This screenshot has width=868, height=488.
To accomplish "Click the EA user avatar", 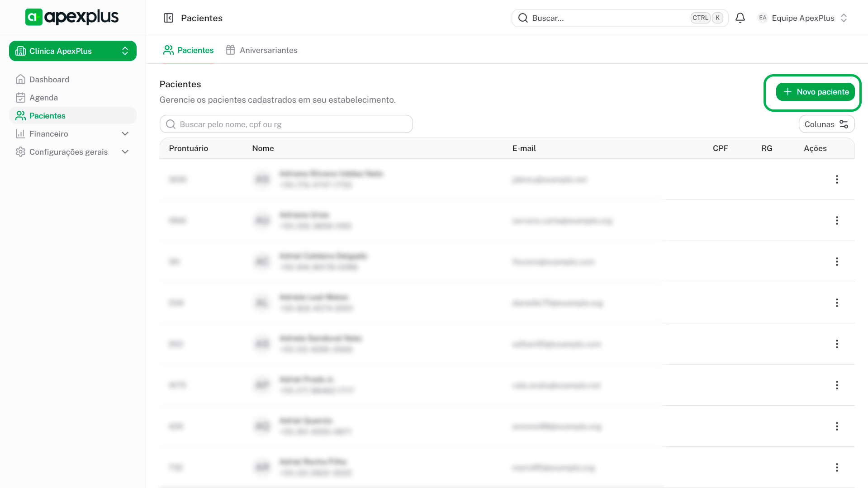I will (763, 18).
